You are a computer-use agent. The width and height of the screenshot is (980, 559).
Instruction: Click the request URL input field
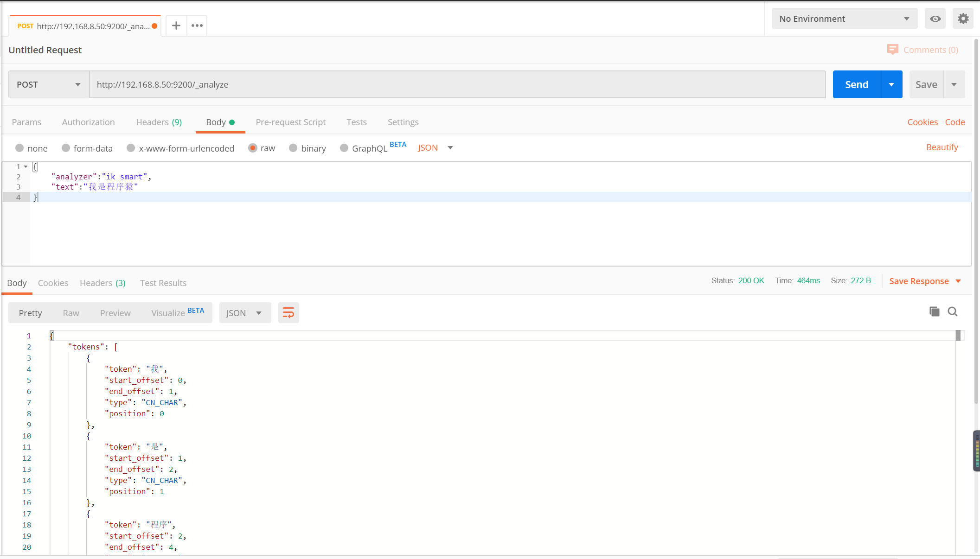(457, 84)
